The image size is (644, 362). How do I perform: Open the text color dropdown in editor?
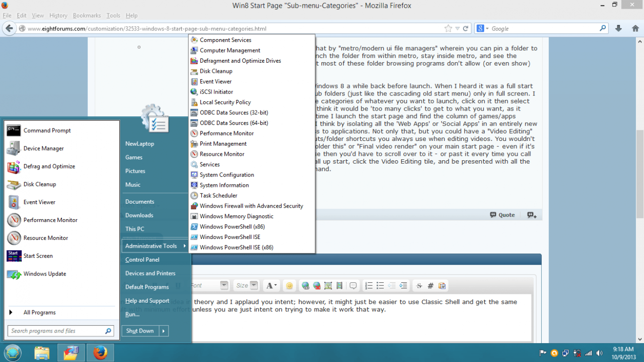[x=272, y=286]
